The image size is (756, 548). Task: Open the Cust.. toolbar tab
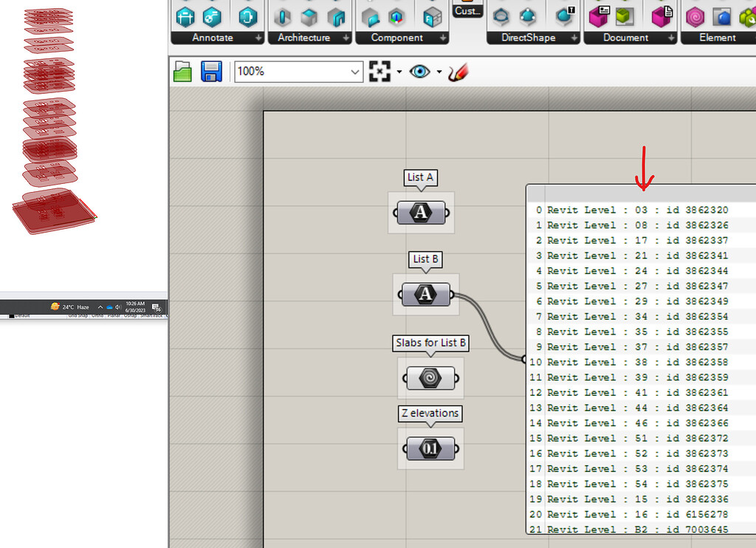[x=467, y=10]
